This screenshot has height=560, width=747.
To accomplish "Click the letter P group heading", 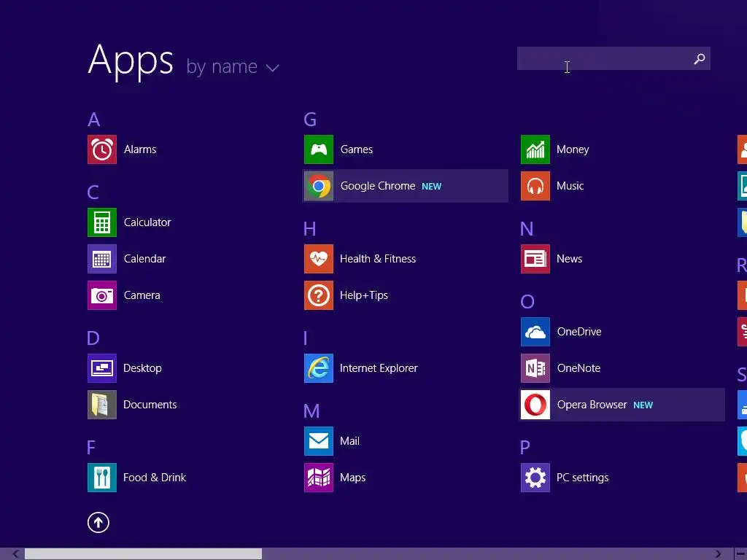I will click(x=525, y=447).
